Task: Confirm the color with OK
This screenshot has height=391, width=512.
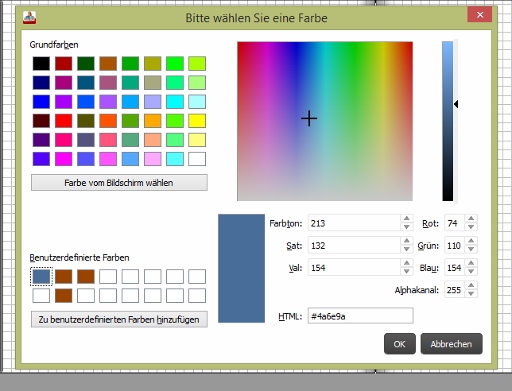Action: (400, 344)
